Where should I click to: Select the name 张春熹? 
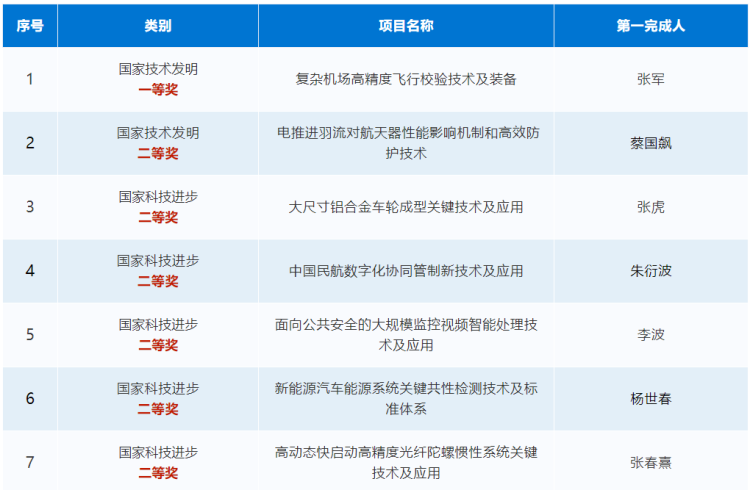(x=651, y=462)
